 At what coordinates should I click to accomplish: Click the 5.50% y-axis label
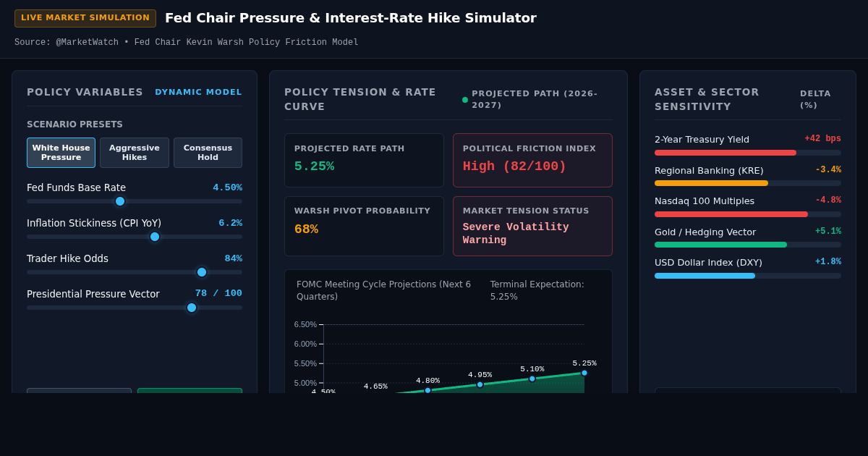click(305, 363)
